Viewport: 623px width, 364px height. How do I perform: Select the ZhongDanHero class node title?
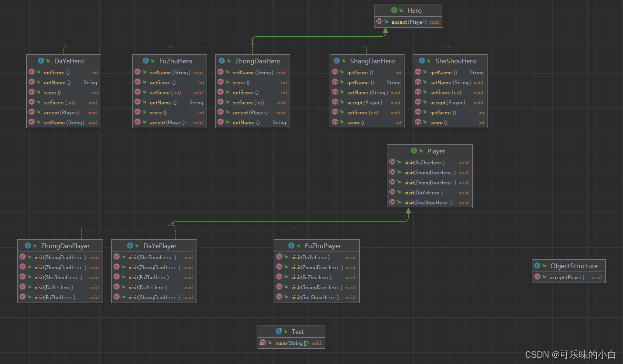tap(258, 61)
